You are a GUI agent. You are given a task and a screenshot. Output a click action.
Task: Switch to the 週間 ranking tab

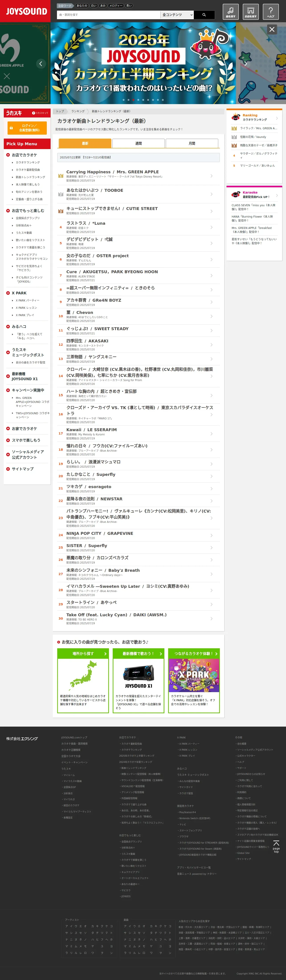(139, 143)
